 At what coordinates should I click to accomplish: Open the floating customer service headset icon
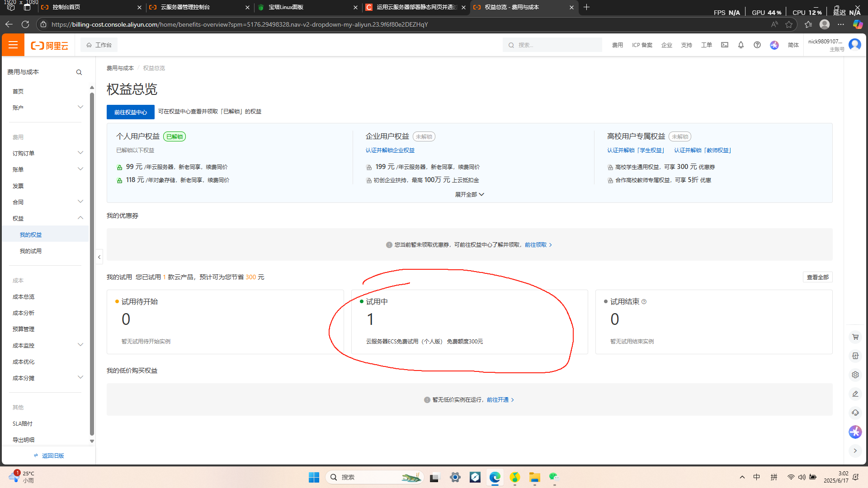pyautogui.click(x=855, y=413)
